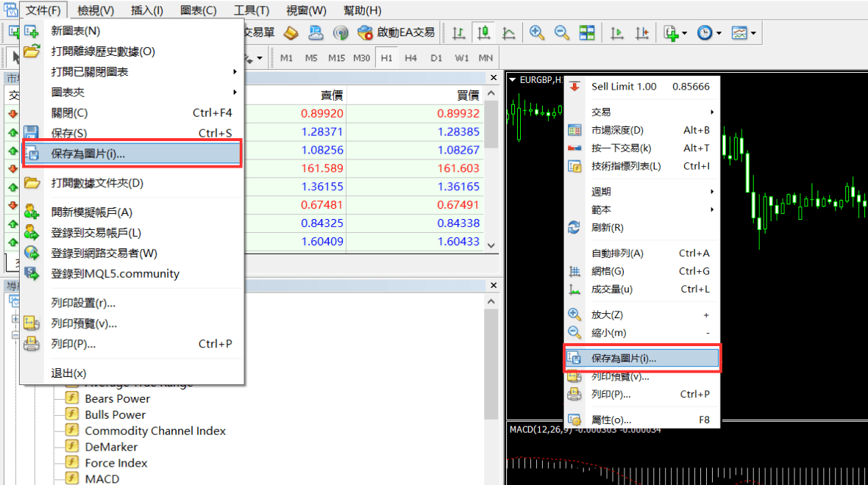Select the H4 timeframe button
Image resolution: width=868 pixels, height=485 pixels.
point(410,58)
